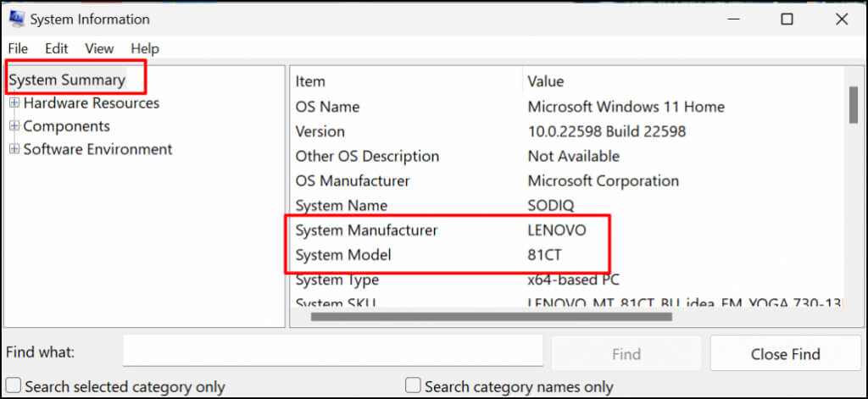Maximize the System Information window
This screenshot has width=868, height=399.
[787, 19]
